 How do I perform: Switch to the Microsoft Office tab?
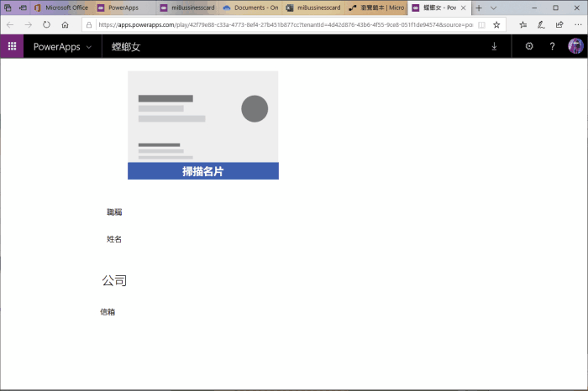click(62, 8)
